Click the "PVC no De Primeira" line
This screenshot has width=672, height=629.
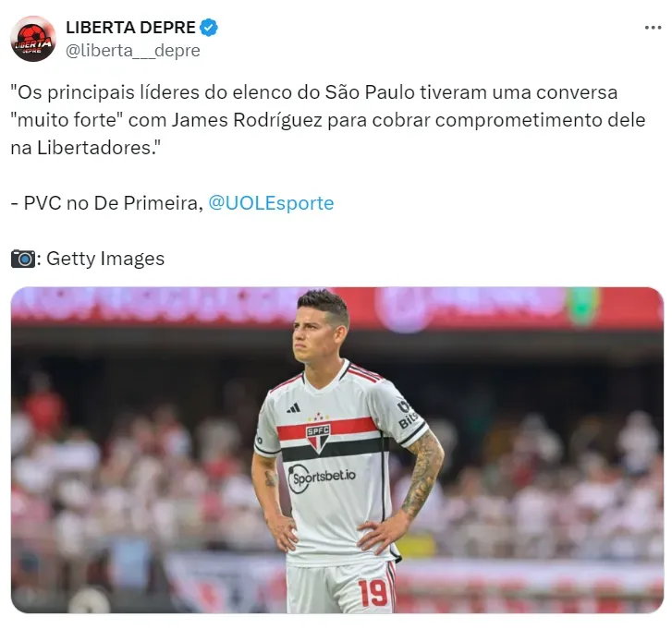(106, 203)
